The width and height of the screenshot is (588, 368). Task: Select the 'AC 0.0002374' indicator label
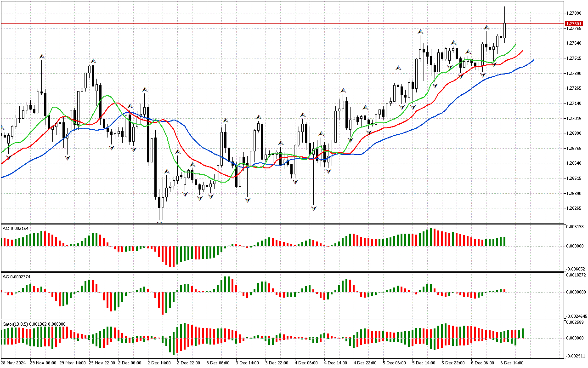tap(17, 276)
